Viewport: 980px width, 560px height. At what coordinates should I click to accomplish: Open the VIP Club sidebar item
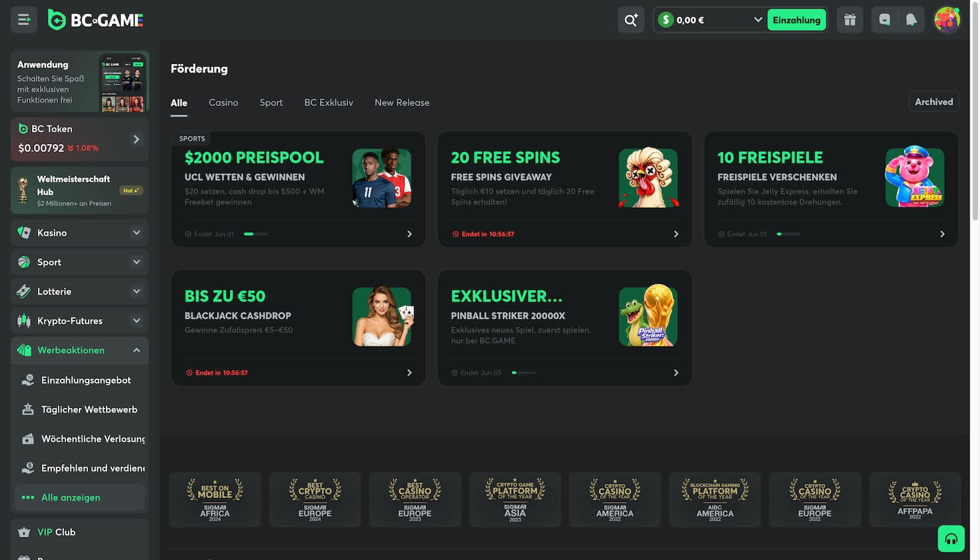click(x=79, y=532)
